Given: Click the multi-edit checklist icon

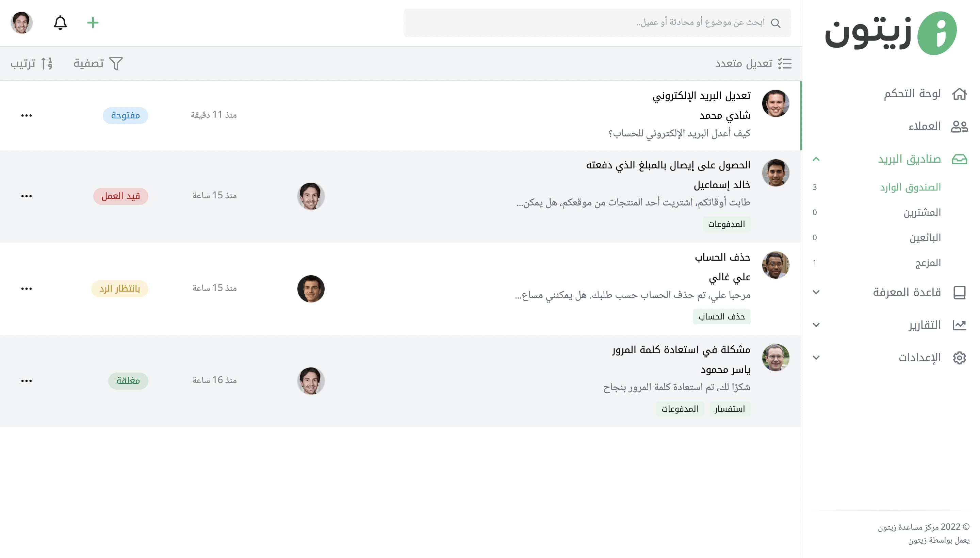Looking at the screenshot, I should 785,63.
